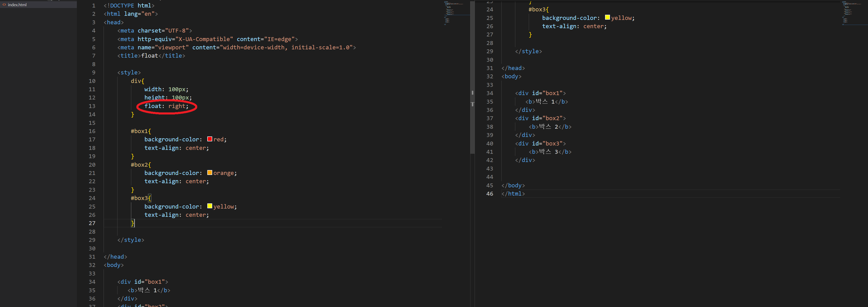Open index.html in the file explorer
The image size is (868, 307).
tap(17, 5)
